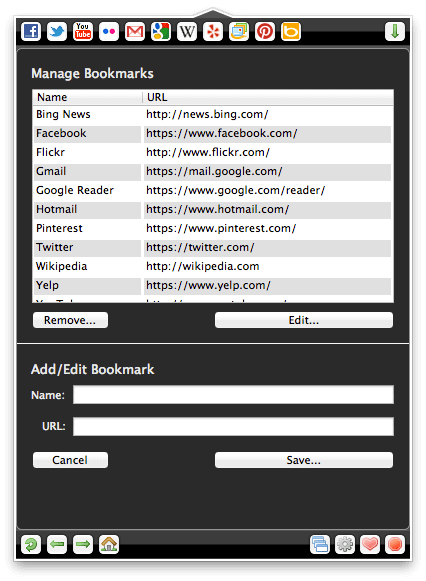The height and width of the screenshot is (581, 426).
Task: Open the Google Reader bookmark icon
Action: click(161, 31)
